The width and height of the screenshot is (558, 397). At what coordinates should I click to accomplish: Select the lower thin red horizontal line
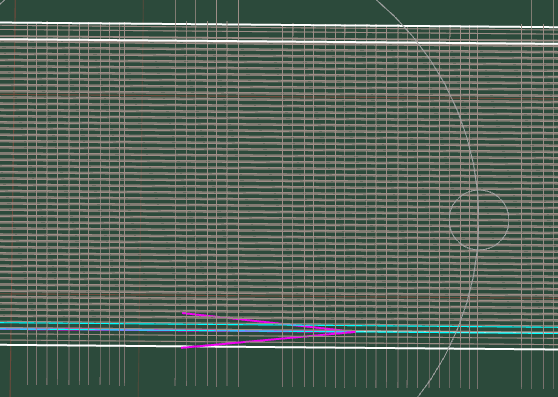tap(279, 296)
